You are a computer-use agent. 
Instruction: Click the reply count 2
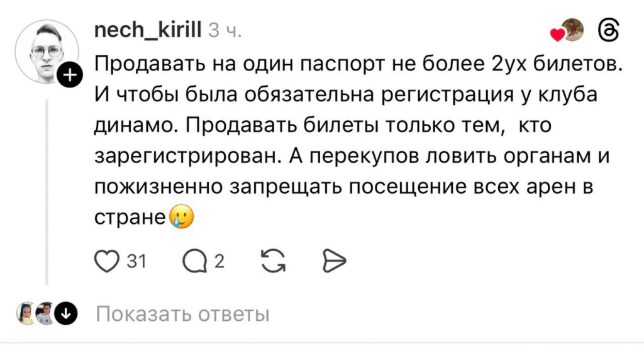click(219, 260)
